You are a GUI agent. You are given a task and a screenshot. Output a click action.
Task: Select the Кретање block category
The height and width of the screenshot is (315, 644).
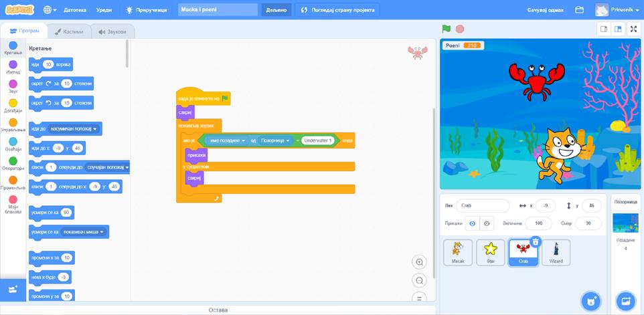[13, 48]
